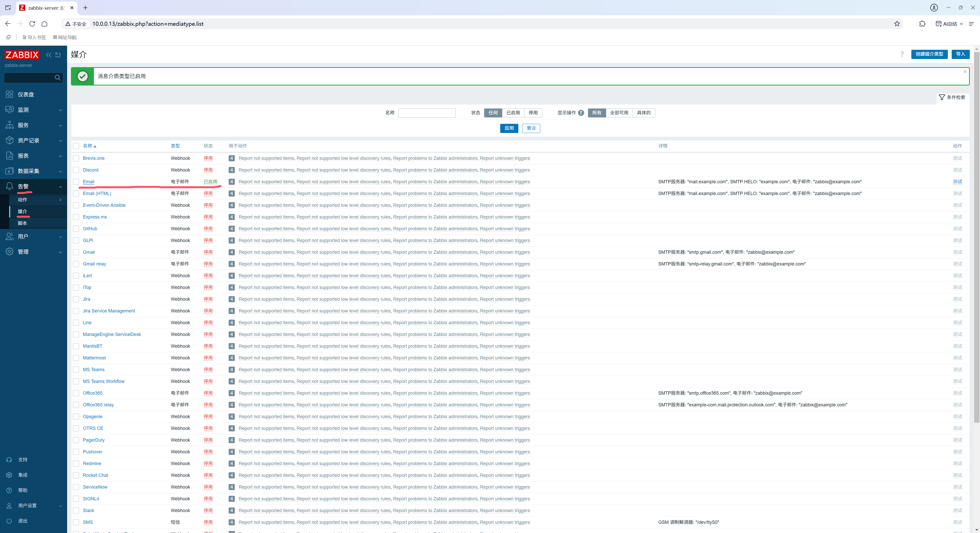Toggle kiosk mode icon beside the collapse arrows

coord(58,55)
